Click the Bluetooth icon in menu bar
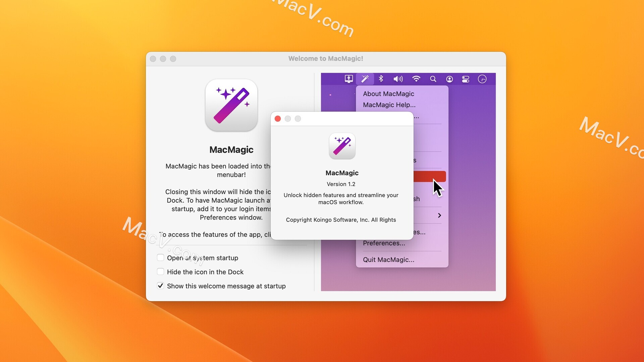This screenshot has height=362, width=644. click(380, 79)
